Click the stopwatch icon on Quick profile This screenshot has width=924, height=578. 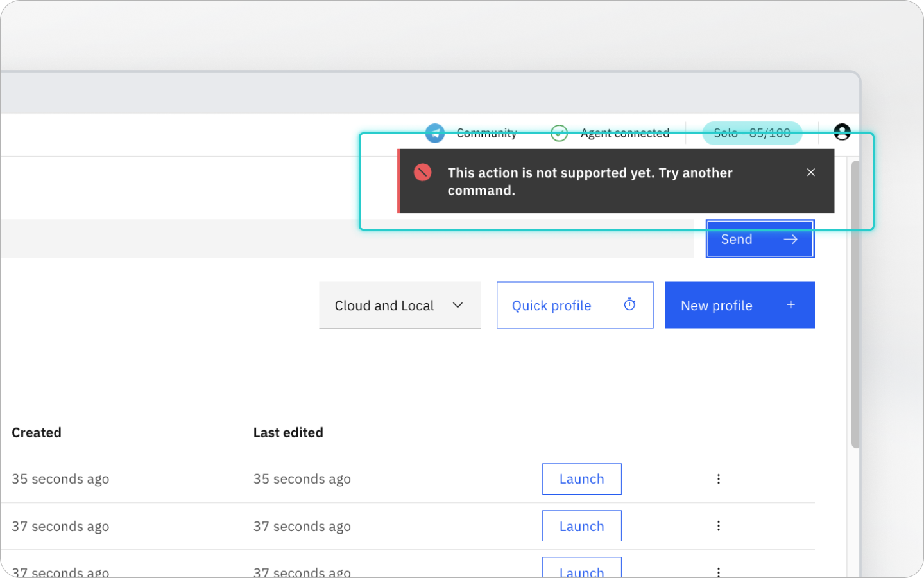[x=629, y=304]
